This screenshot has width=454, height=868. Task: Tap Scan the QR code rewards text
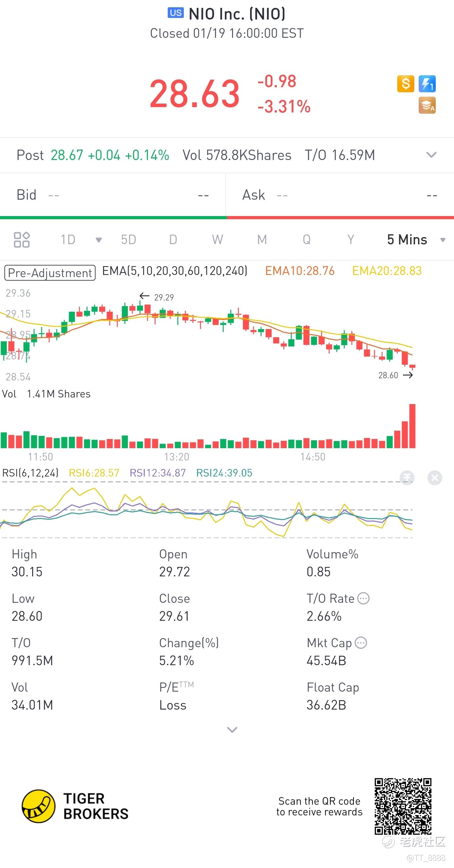click(319, 806)
